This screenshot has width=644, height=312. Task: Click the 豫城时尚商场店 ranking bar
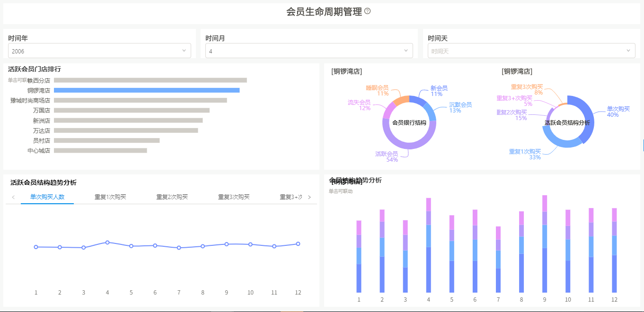(140, 100)
